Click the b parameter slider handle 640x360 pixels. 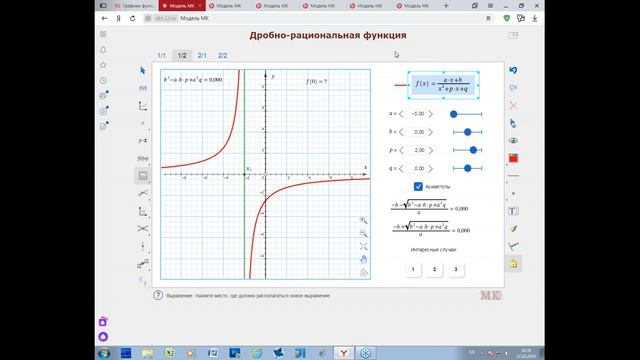click(468, 132)
